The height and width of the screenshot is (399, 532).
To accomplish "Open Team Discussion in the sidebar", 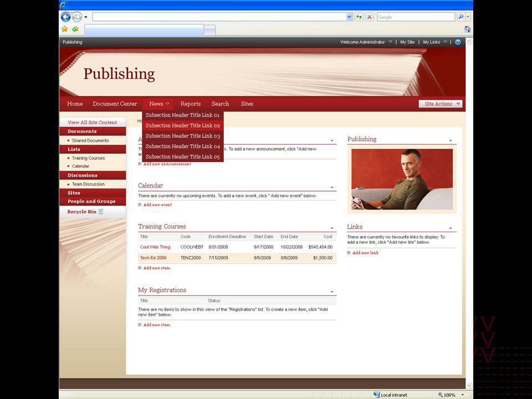I will click(88, 184).
